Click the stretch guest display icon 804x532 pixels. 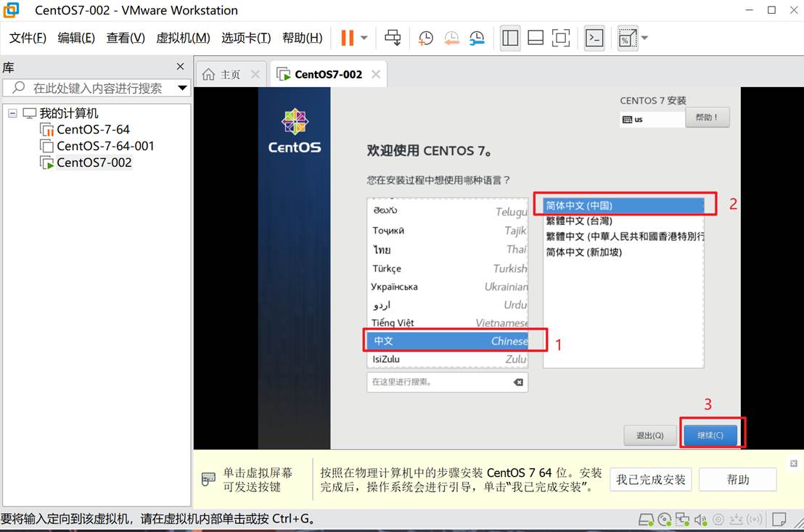(x=628, y=38)
